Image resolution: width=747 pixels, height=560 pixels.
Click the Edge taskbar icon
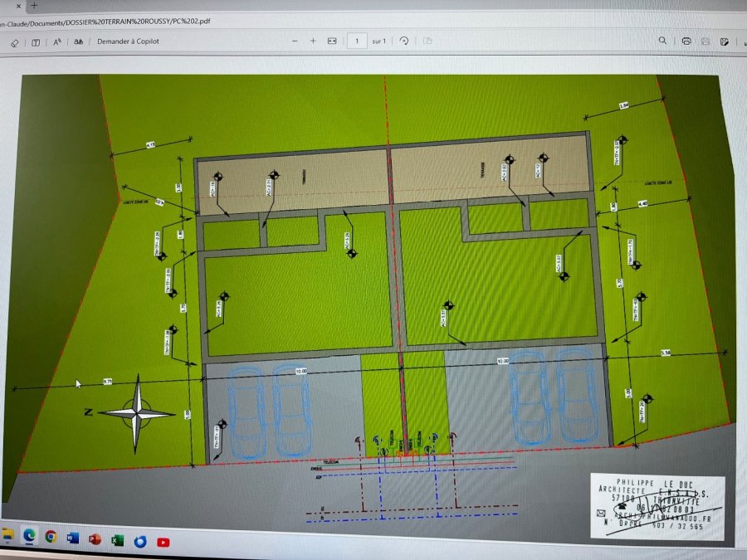(29, 536)
